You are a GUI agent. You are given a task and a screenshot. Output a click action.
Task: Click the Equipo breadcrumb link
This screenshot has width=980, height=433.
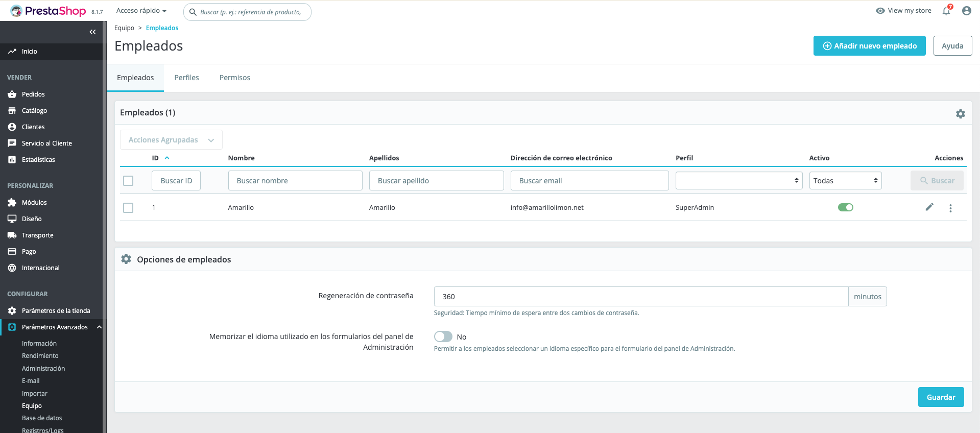(x=124, y=28)
